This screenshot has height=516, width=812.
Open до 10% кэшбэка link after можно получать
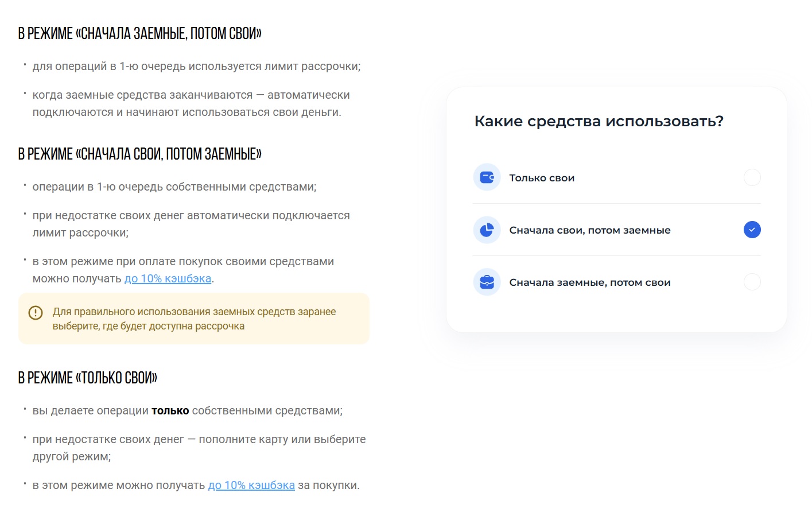point(168,278)
